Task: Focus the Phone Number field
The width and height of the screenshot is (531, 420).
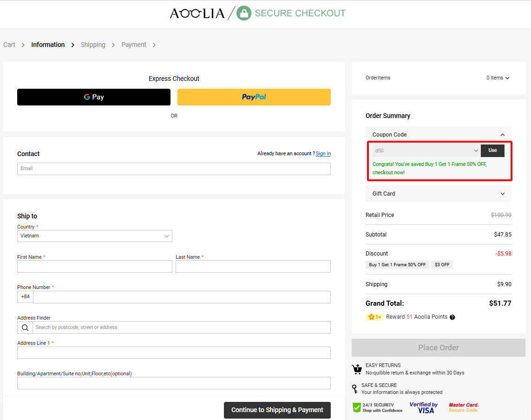Action: point(182,297)
